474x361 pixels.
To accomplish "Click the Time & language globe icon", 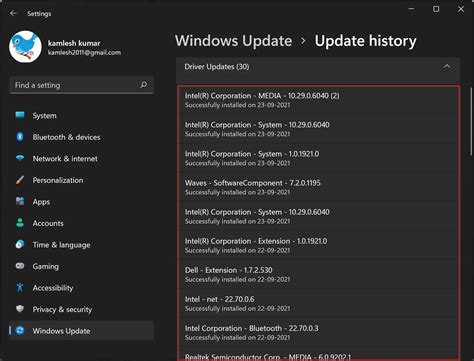I will pos(20,244).
